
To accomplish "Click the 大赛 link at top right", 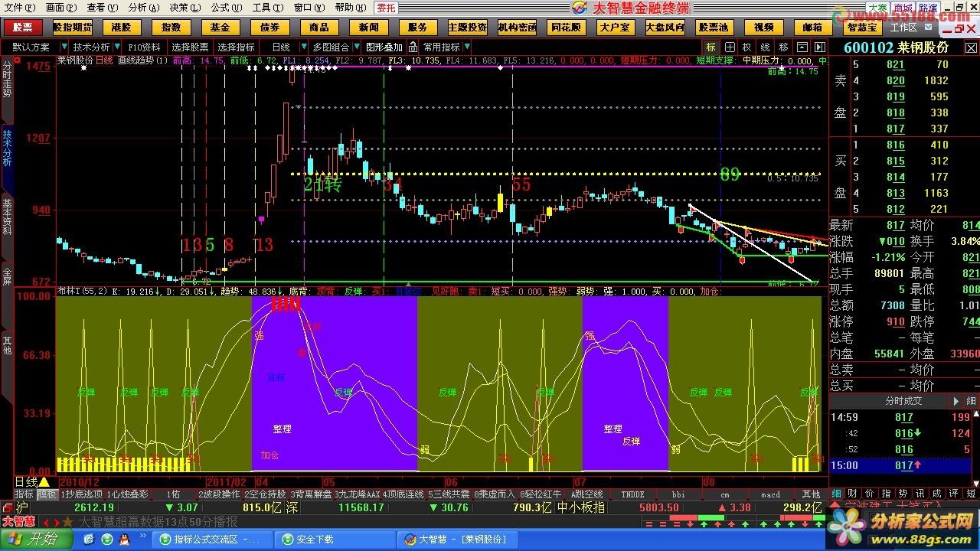I will click(877, 8).
